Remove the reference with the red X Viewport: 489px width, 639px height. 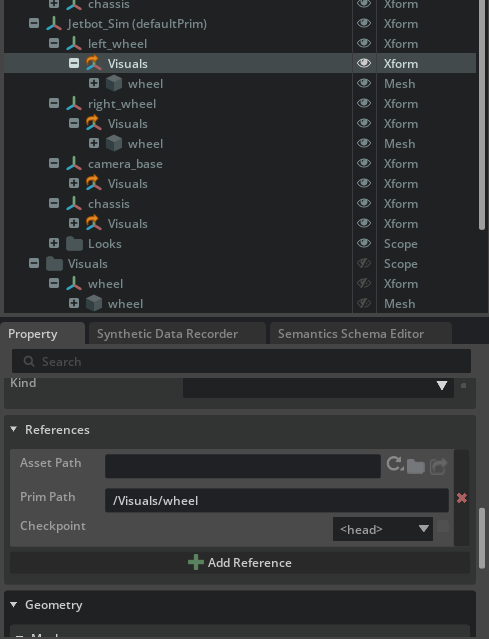point(462,498)
